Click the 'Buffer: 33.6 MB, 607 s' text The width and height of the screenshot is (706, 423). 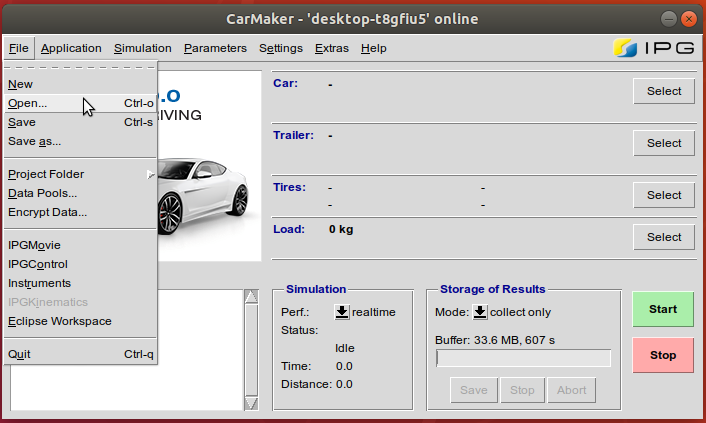coord(495,340)
